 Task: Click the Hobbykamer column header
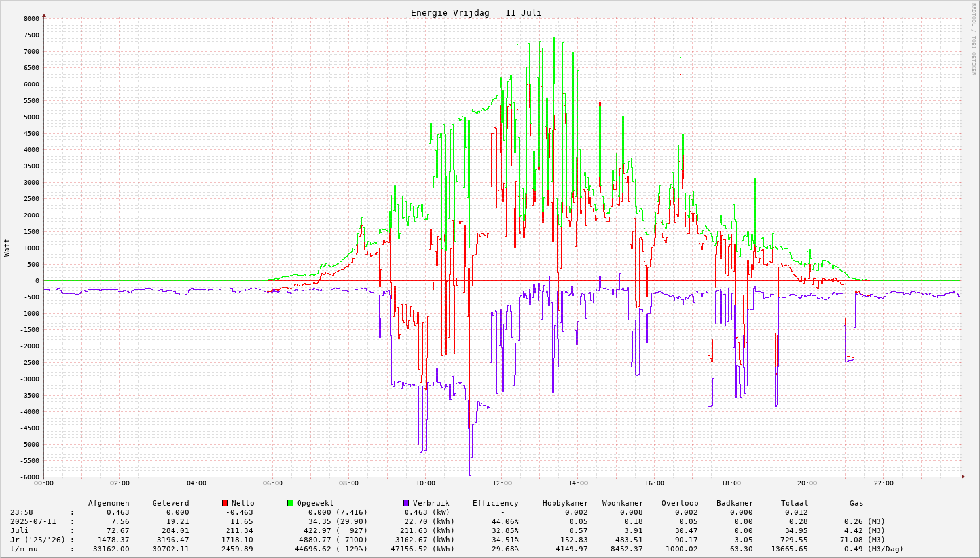point(565,503)
